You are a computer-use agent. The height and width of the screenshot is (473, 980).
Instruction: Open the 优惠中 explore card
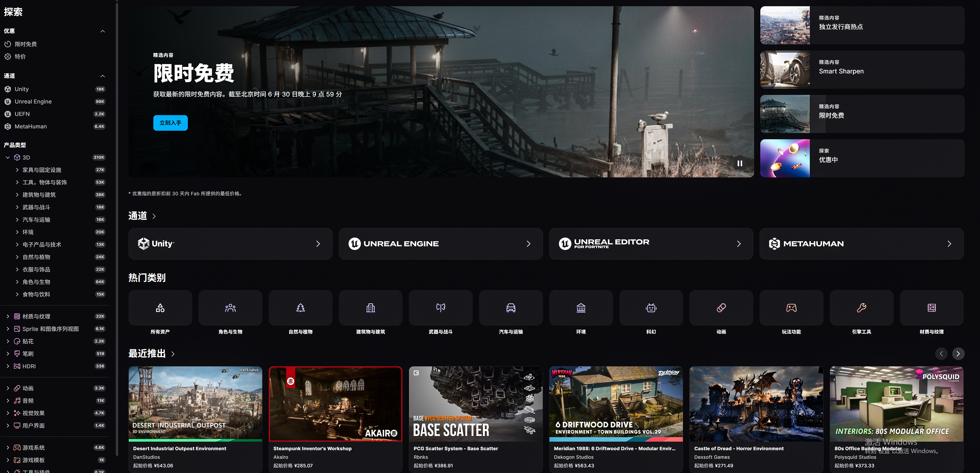[862, 158]
